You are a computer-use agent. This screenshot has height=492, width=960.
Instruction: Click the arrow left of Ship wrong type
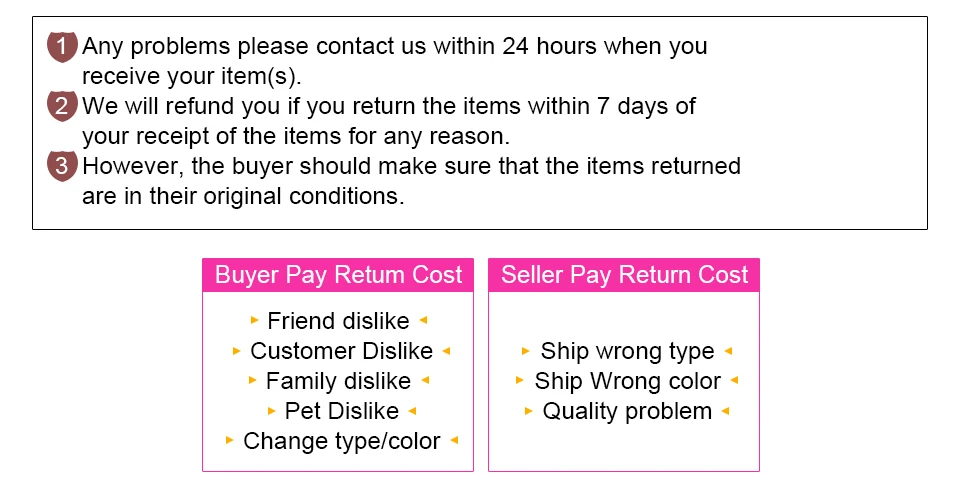pyautogui.click(x=525, y=351)
